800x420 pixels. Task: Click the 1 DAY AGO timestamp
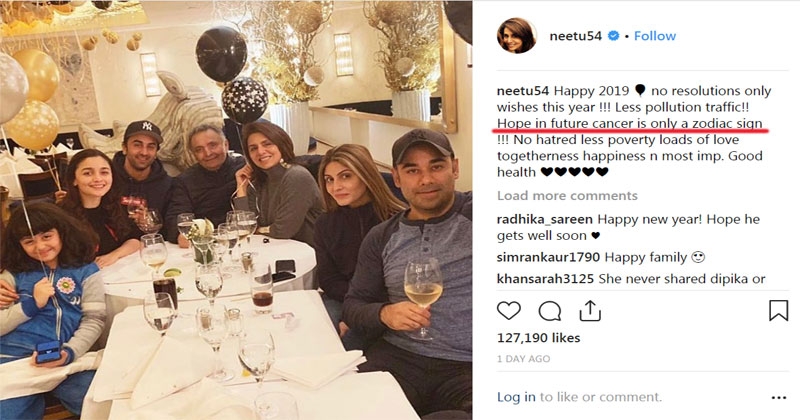tap(522, 360)
